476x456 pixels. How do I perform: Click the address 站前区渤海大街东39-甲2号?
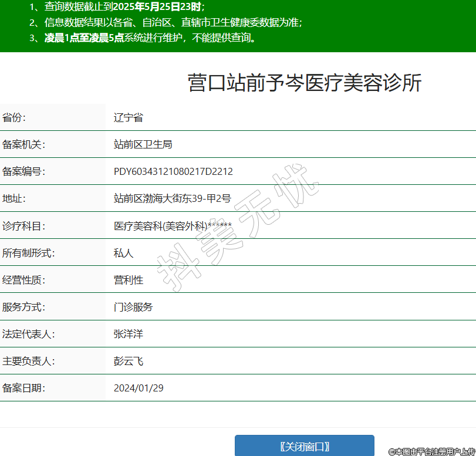172,198
